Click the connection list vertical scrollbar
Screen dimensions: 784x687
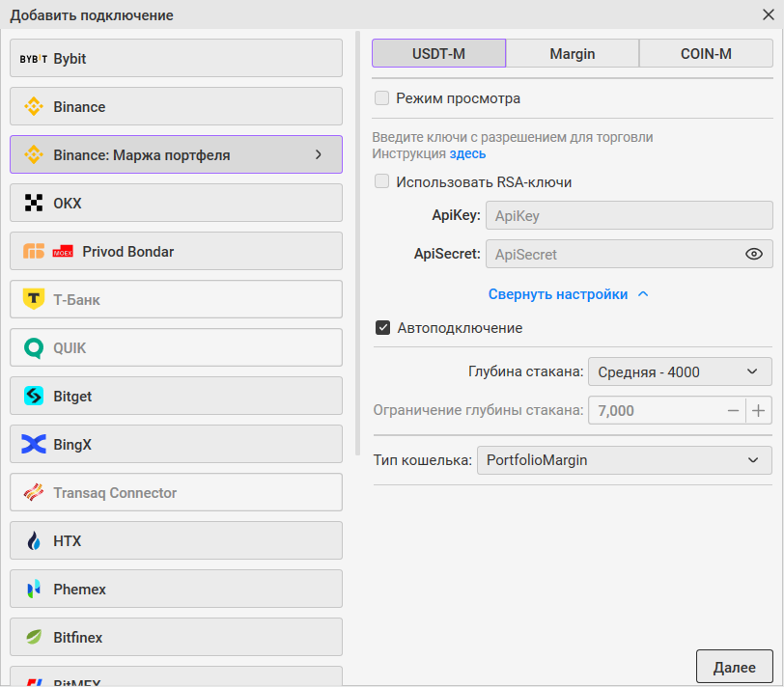coord(357,243)
